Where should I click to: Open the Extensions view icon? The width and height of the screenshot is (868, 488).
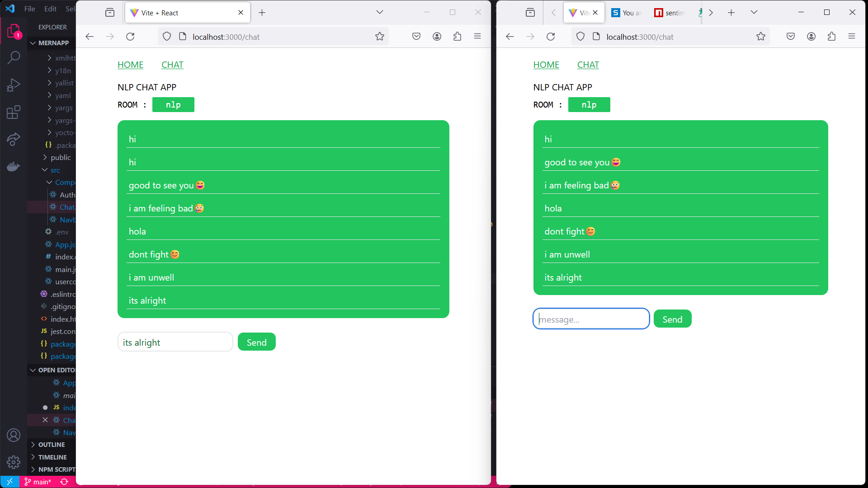[14, 112]
